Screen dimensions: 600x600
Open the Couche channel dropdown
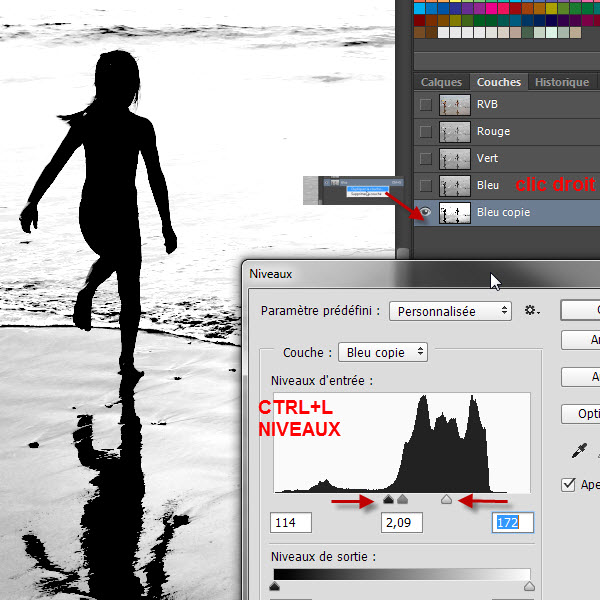(x=383, y=352)
